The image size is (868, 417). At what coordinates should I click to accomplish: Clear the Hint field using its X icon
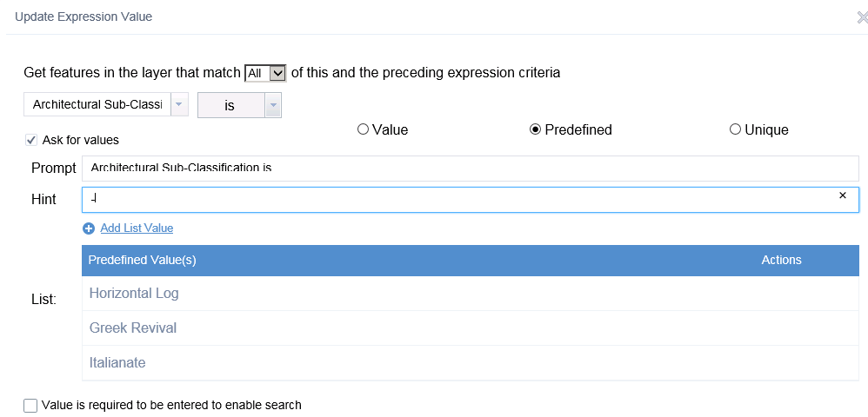[842, 196]
